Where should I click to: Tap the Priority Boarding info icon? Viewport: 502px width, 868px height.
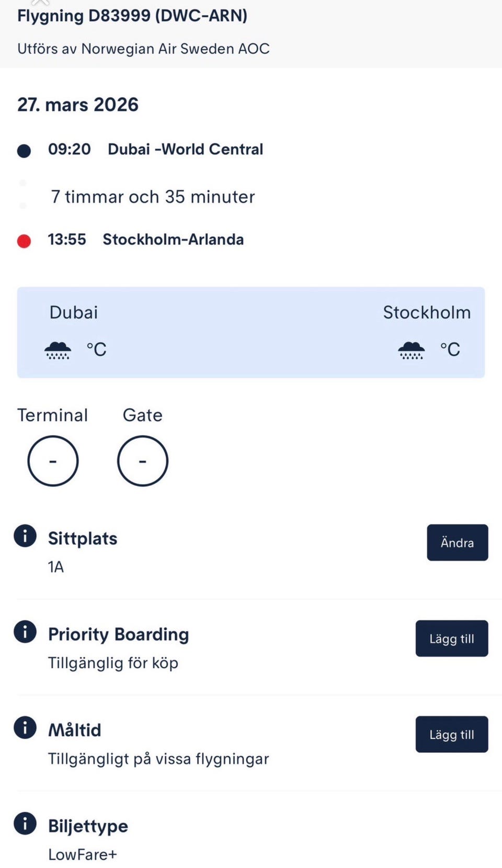pos(25,632)
